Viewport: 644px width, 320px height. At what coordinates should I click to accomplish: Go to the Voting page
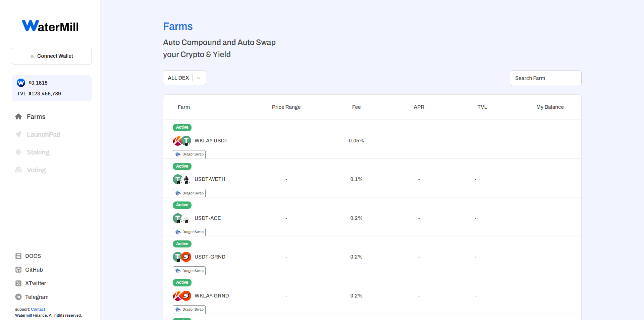point(36,170)
